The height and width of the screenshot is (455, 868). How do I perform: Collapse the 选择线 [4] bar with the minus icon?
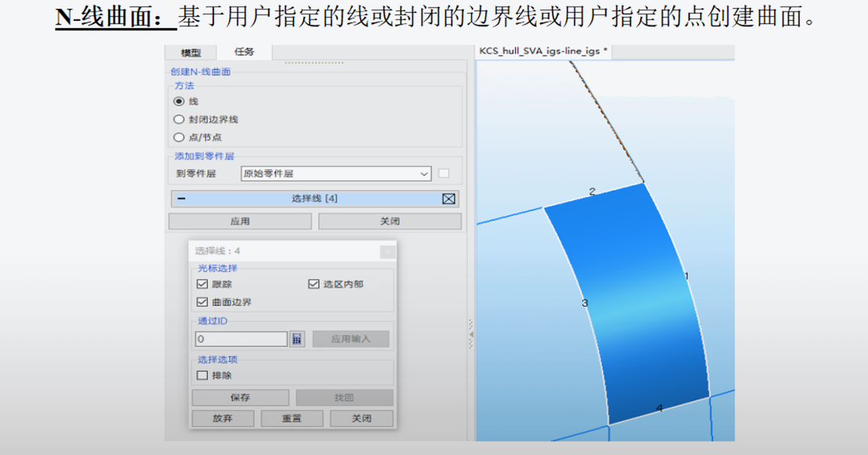point(181,199)
